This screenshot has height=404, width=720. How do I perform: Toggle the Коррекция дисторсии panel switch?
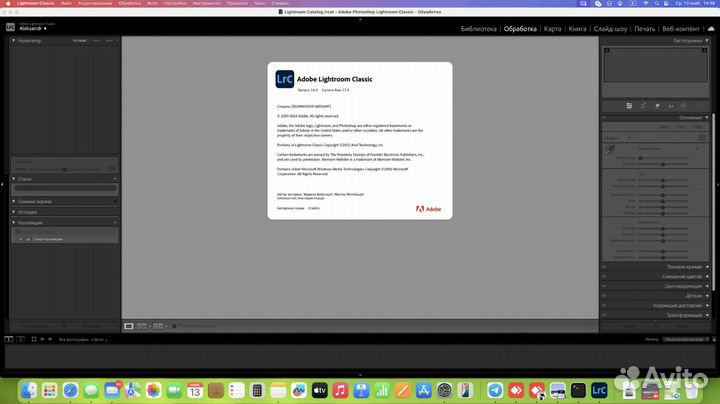pos(604,305)
